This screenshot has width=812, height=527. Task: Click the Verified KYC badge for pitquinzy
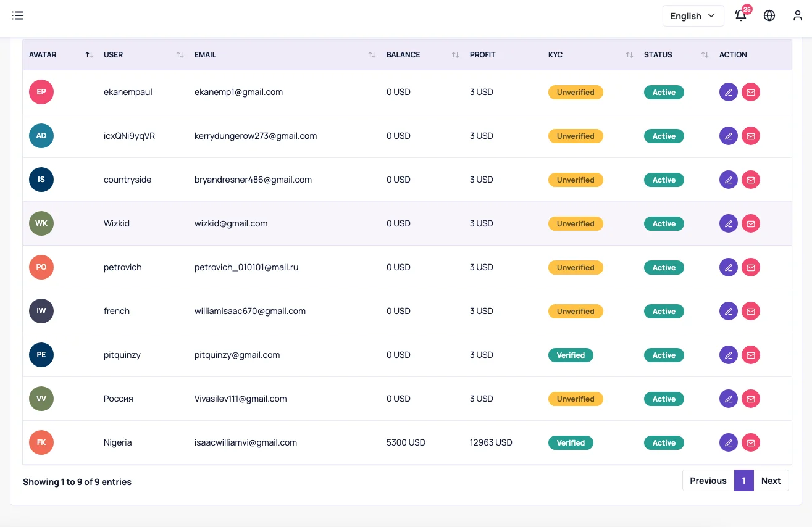(571, 355)
